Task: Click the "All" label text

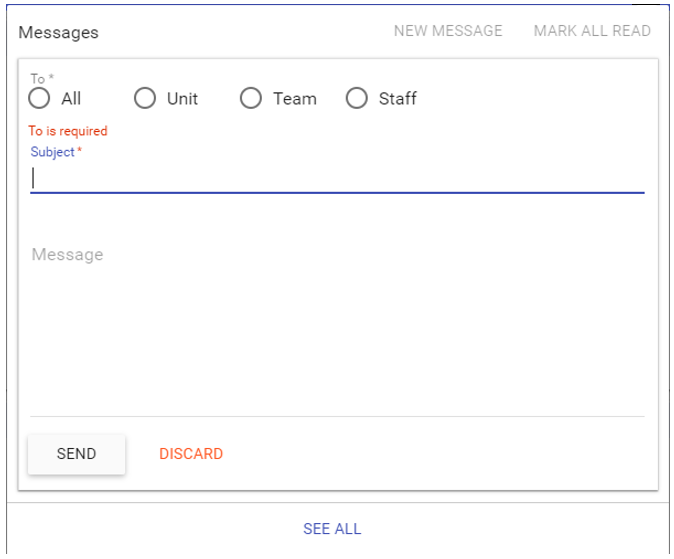Action: (x=71, y=99)
